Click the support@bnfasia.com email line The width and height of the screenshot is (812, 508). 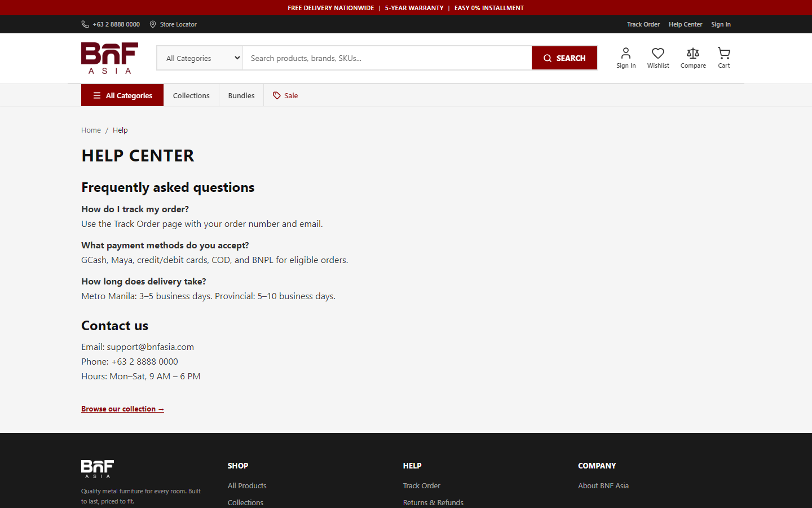click(x=138, y=347)
